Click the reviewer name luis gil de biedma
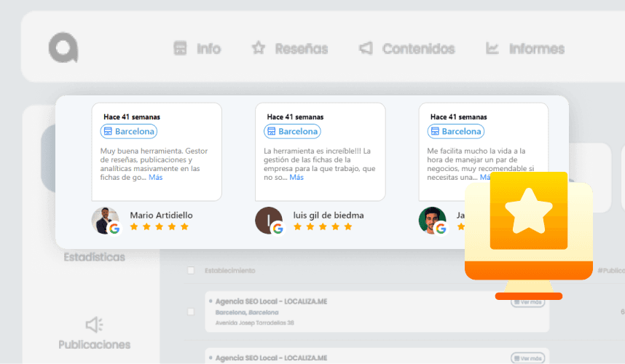The height and width of the screenshot is (364, 625). coord(329,215)
